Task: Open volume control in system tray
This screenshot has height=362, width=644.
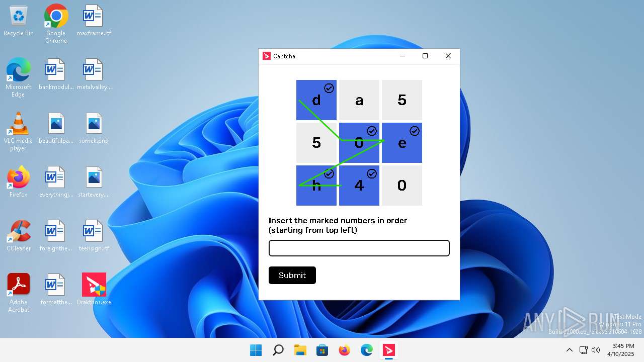Action: tap(596, 350)
